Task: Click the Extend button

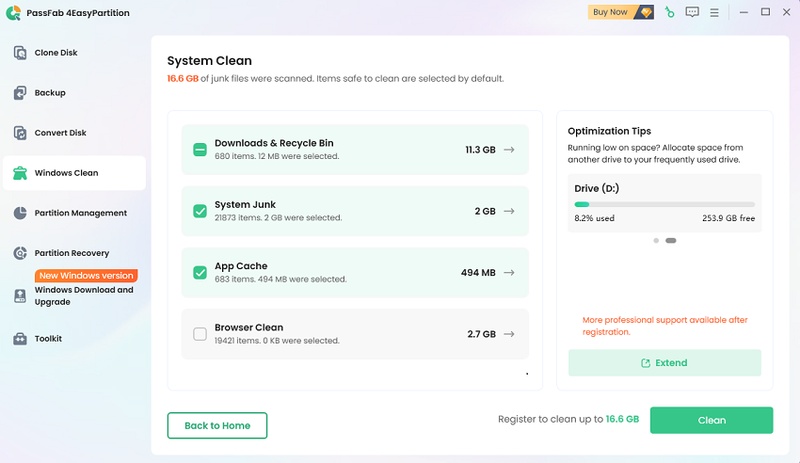Action: (664, 363)
